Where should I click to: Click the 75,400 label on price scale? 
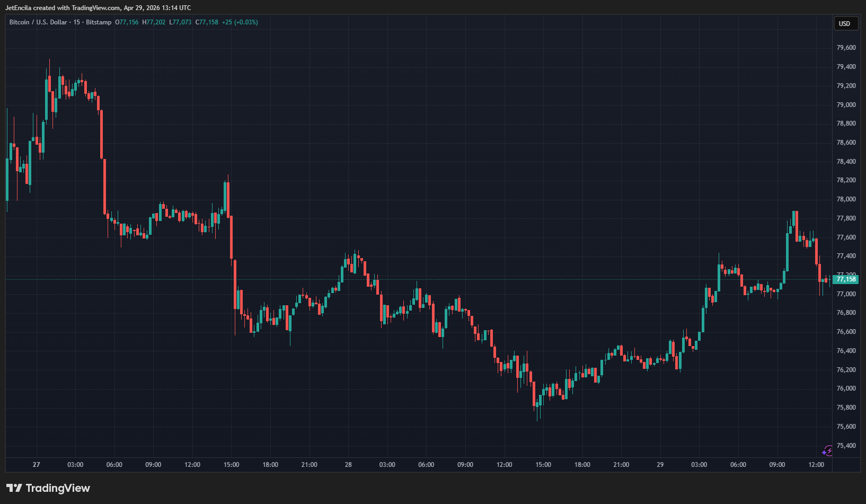coord(846,446)
